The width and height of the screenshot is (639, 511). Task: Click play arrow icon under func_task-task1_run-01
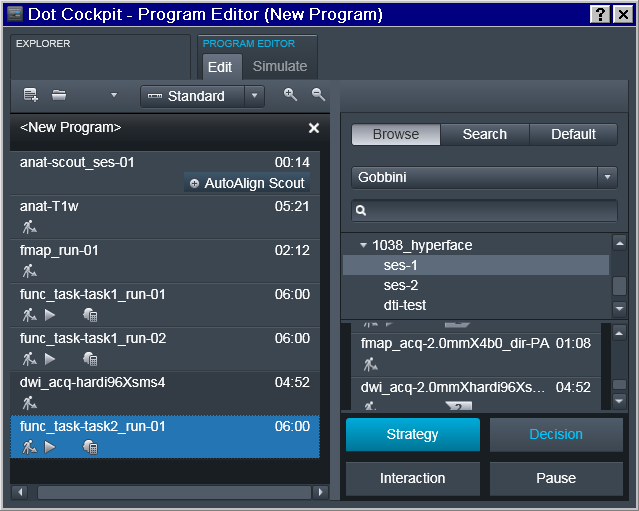[50, 315]
